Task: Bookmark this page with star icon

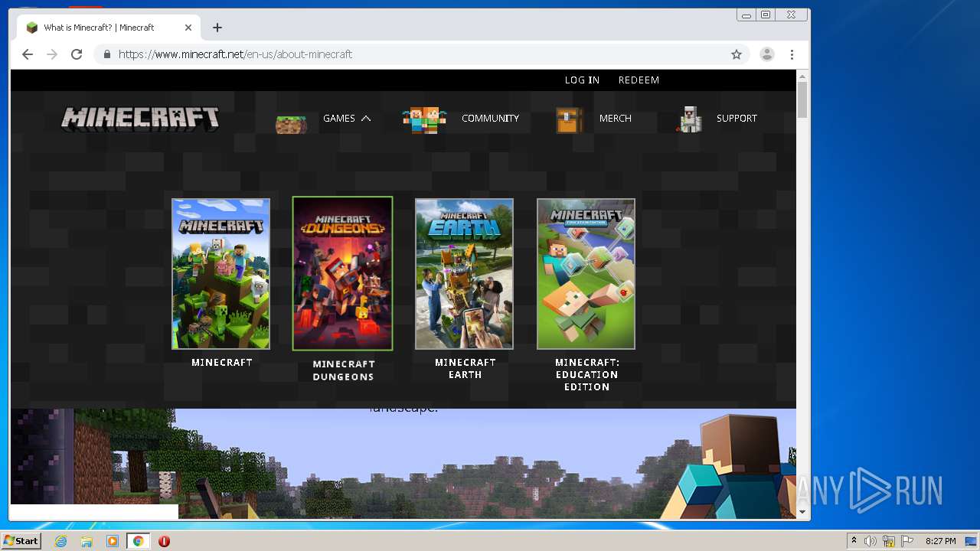Action: click(737, 54)
